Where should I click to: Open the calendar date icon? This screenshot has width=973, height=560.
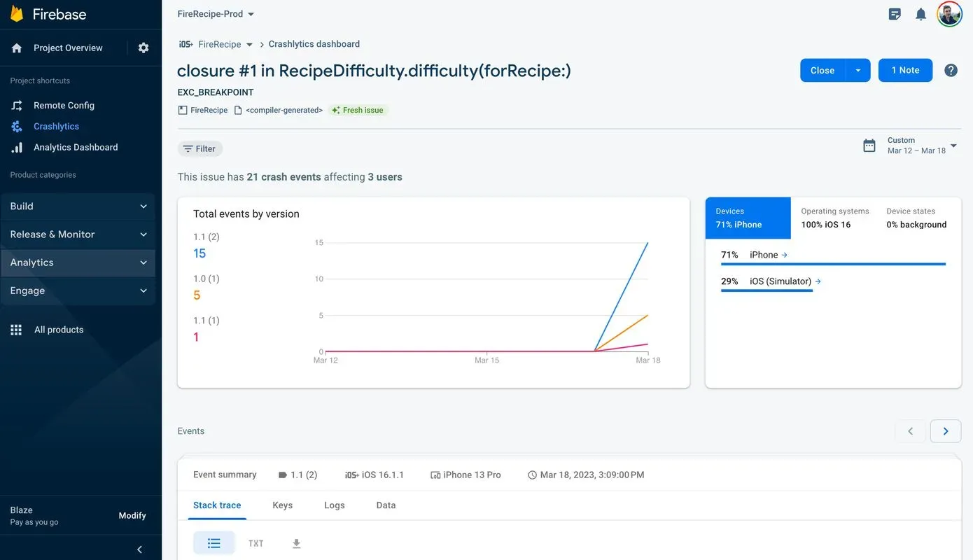click(x=869, y=146)
